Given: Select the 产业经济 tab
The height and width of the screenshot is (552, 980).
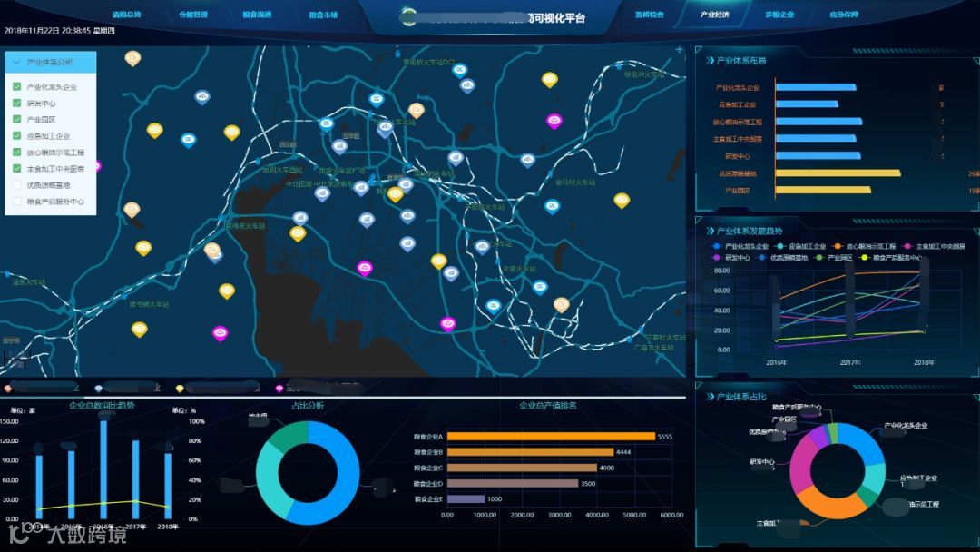Looking at the screenshot, I should point(714,15).
